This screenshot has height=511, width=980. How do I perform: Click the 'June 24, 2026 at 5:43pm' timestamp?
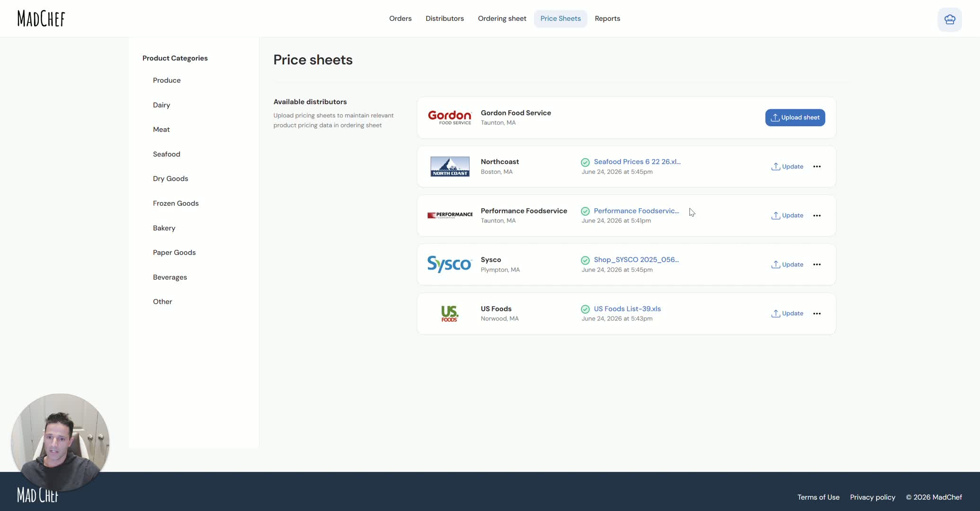point(617,318)
